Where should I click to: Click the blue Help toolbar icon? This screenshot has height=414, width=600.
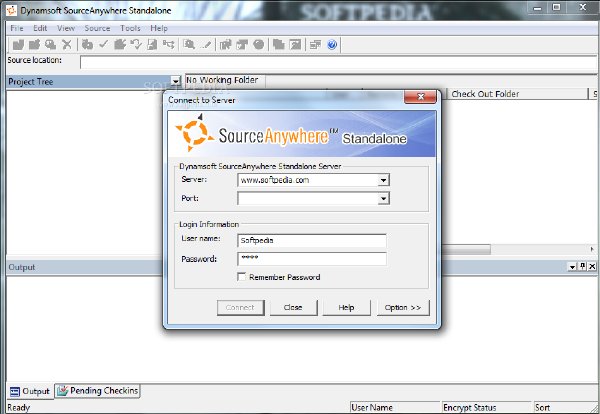332,45
